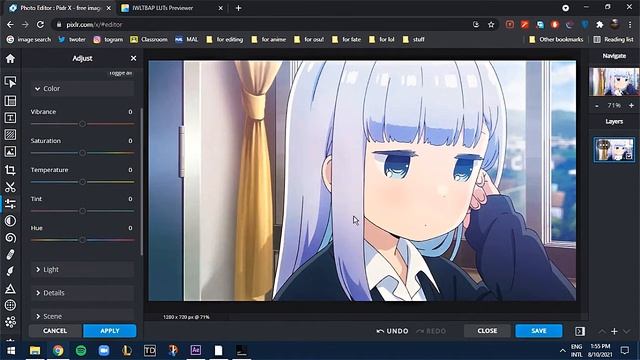Click the Tint slider handle

82,211
